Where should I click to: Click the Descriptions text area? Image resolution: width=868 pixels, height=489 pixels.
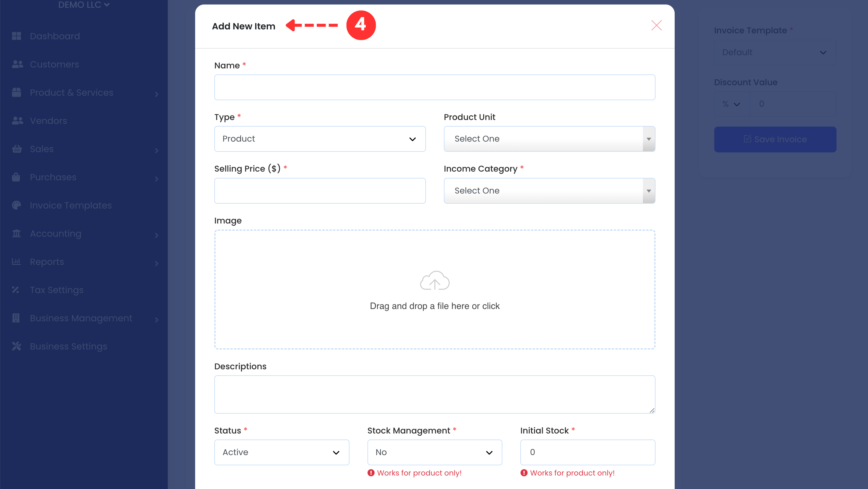(x=434, y=394)
